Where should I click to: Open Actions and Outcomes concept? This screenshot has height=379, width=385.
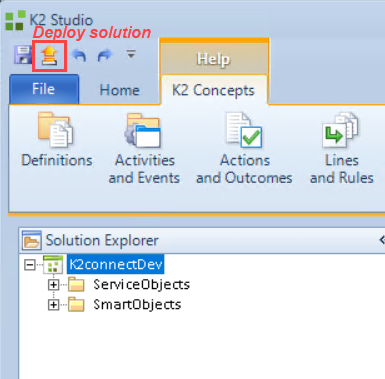(244, 149)
